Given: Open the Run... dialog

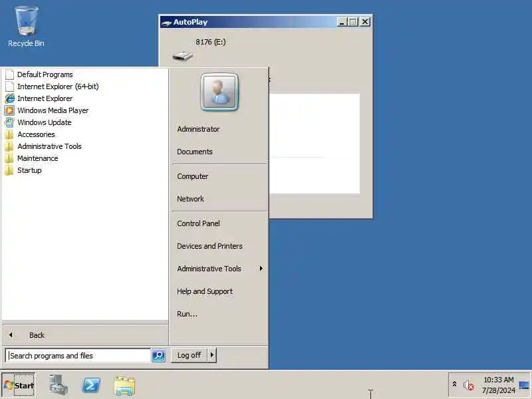Looking at the screenshot, I should click(187, 314).
